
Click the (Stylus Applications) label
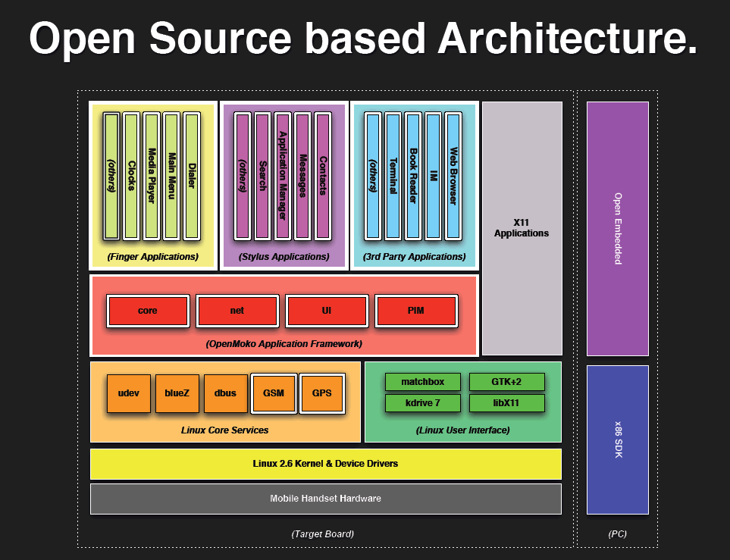pos(284,256)
